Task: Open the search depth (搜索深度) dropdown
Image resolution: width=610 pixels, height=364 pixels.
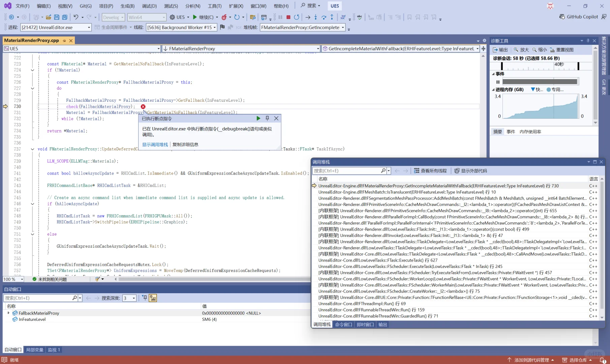Action: pos(129,298)
